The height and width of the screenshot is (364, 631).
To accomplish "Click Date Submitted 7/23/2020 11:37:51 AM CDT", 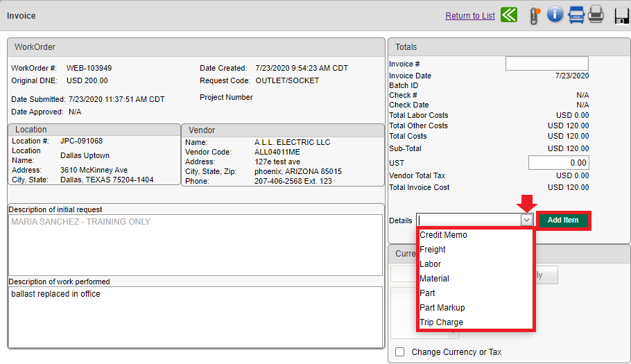I will coord(116,99).
